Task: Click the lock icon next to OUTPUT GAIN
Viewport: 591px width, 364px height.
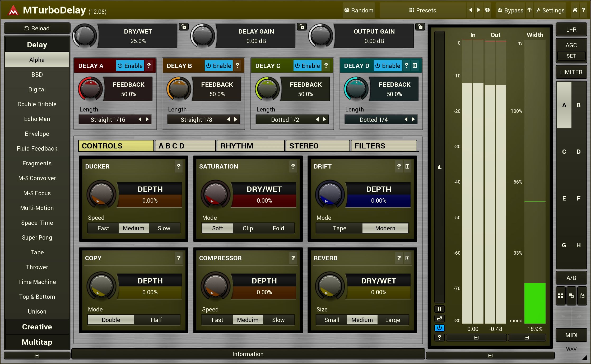Action: pyautogui.click(x=420, y=27)
